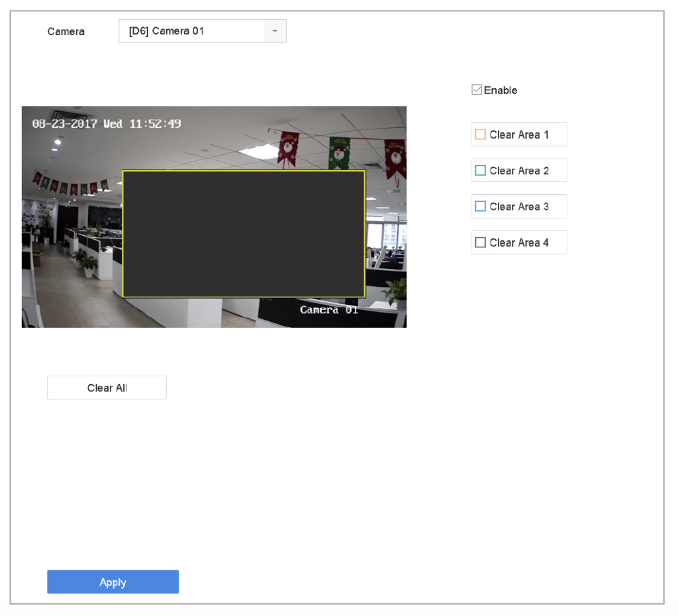Click the white swatch on Clear Area 4
This screenshot has height=616, width=678.
pyautogui.click(x=480, y=242)
